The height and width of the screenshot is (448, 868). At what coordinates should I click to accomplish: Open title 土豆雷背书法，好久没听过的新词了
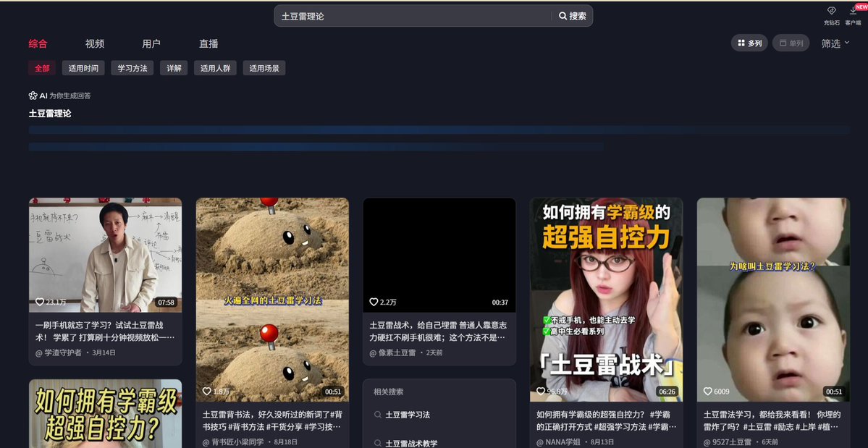click(x=272, y=420)
